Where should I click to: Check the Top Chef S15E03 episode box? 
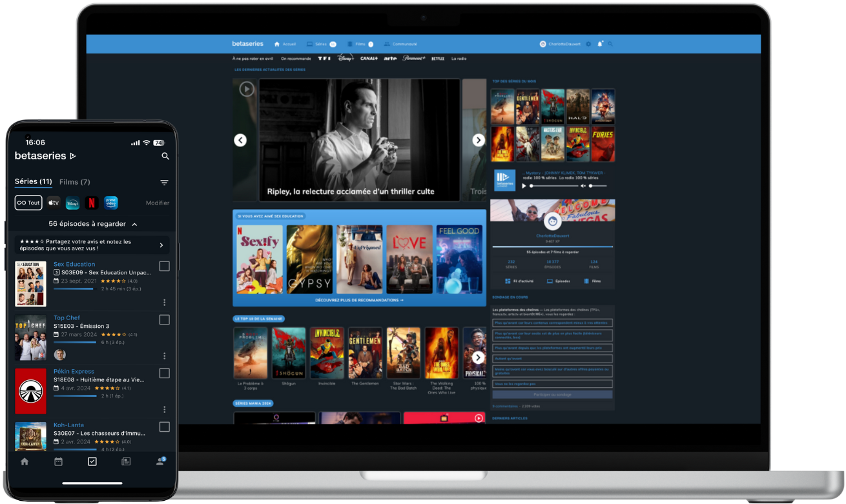point(164,320)
